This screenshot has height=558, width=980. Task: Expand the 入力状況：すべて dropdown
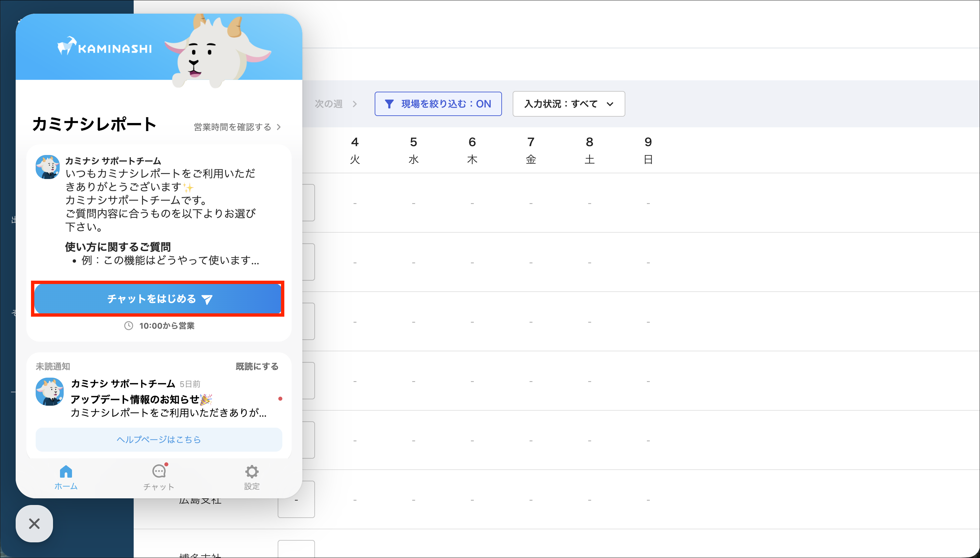(569, 104)
